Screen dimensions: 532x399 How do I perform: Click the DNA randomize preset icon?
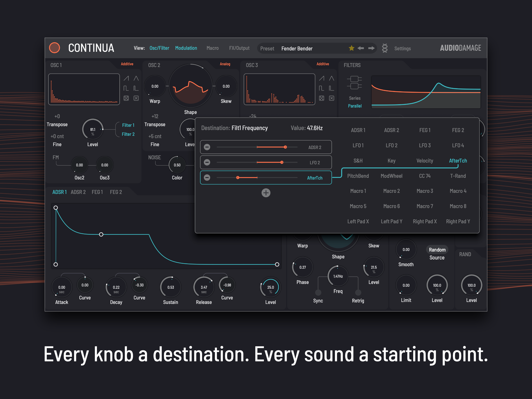(385, 48)
